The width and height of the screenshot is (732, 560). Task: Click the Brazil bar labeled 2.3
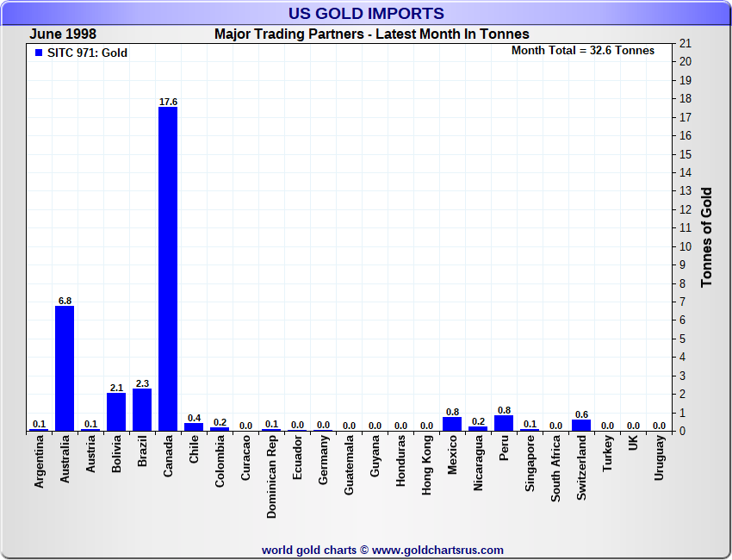142,409
